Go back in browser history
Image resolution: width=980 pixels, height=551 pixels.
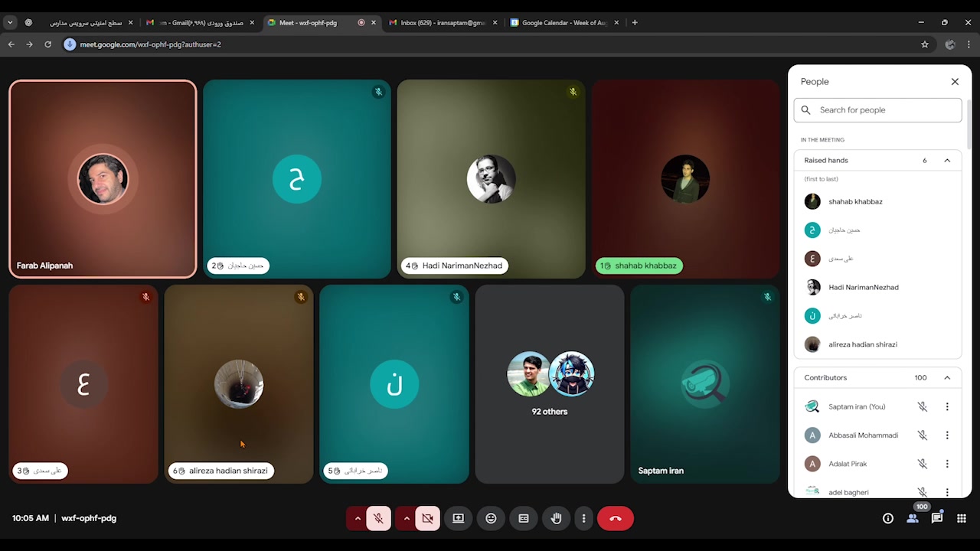pyautogui.click(x=11, y=44)
